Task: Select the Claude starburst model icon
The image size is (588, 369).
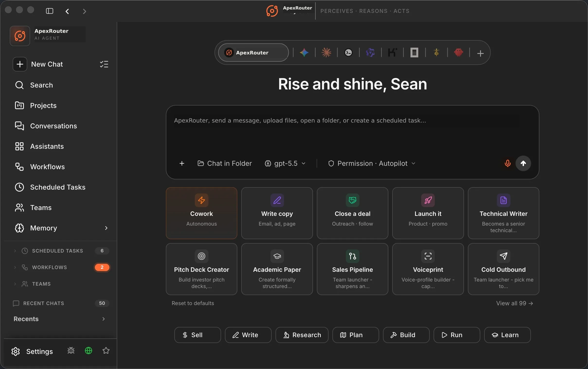Action: click(326, 53)
